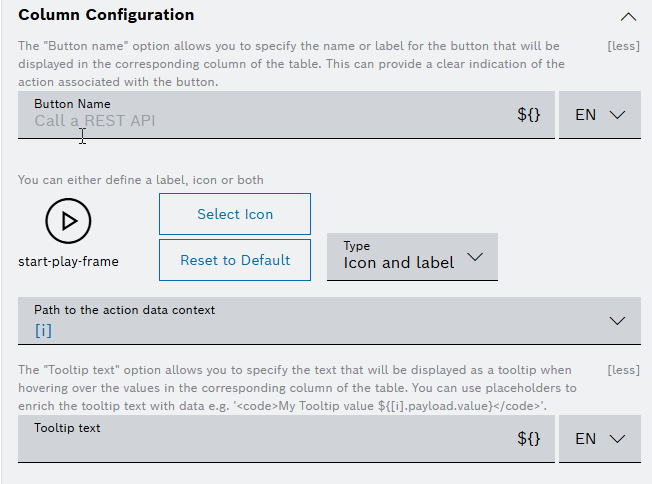Click the chevron next to EN in Tooltip row
This screenshot has height=484, width=652.
pyautogui.click(x=617, y=439)
